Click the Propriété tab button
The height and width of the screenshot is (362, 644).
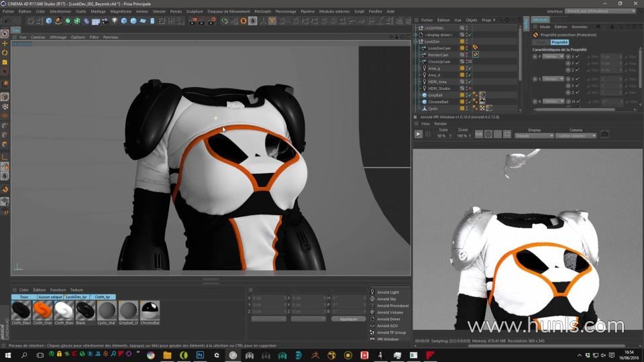(559, 42)
